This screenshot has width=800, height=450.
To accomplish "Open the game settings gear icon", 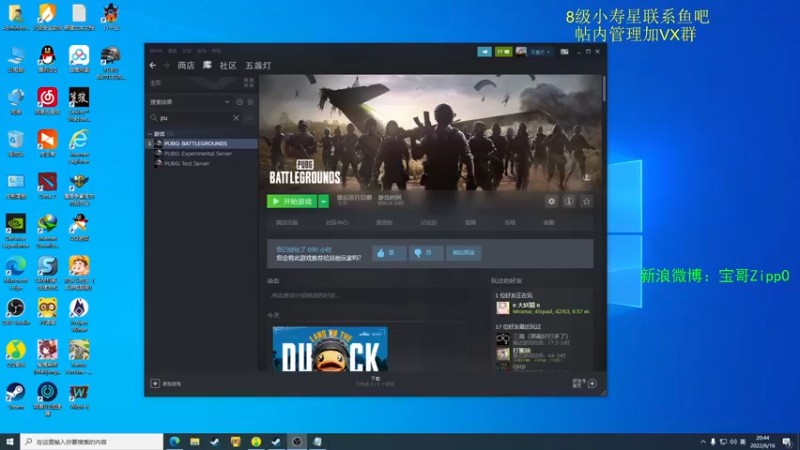I will [x=552, y=202].
